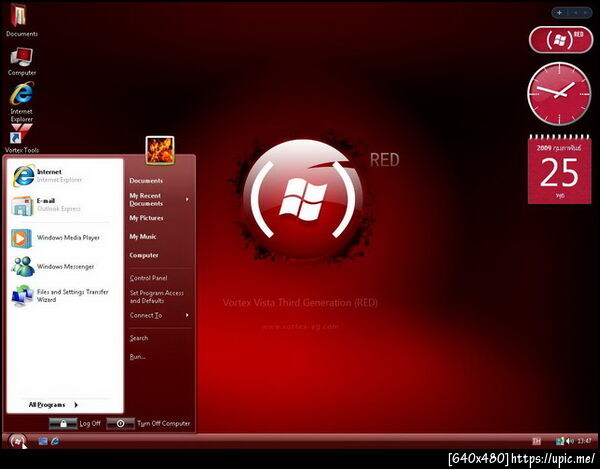The width and height of the screenshot is (600, 469).
Task: Open My Music from Start menu
Action: 143,237
